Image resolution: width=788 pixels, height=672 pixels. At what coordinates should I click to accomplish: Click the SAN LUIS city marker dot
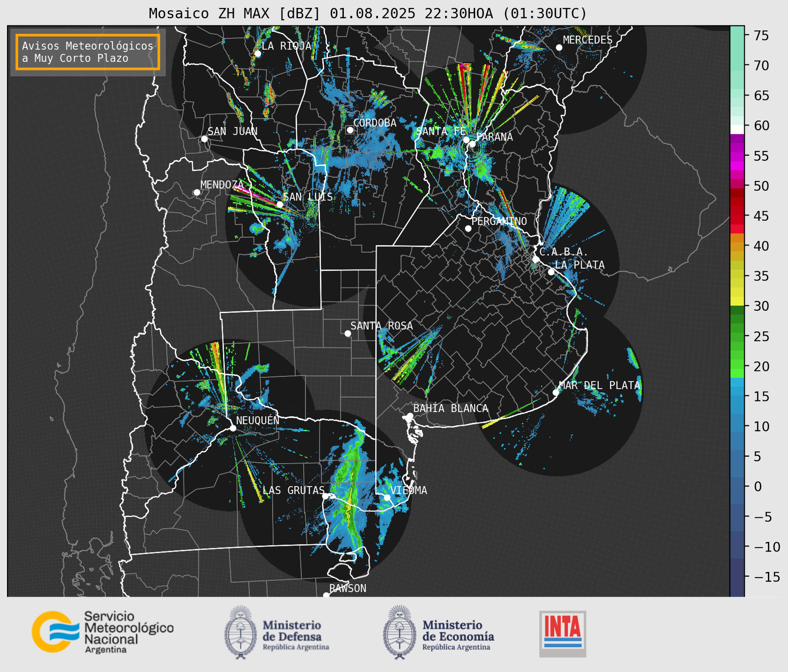point(279,205)
